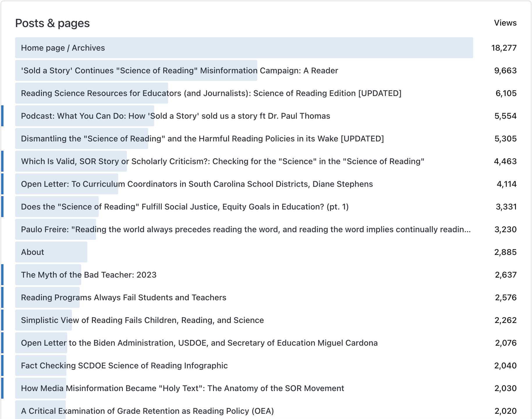This screenshot has width=532, height=419.
Task: Select Open Letter: To Curriculum Coordinators post
Action: 197,184
